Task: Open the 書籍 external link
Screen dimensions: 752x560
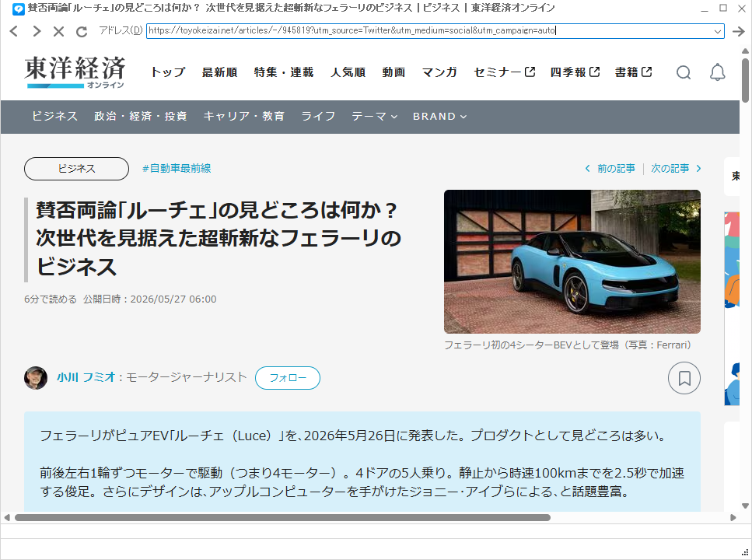Action: click(x=633, y=72)
